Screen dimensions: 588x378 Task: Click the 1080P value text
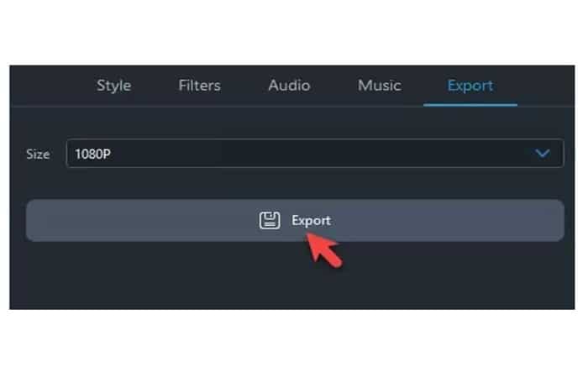coord(92,154)
